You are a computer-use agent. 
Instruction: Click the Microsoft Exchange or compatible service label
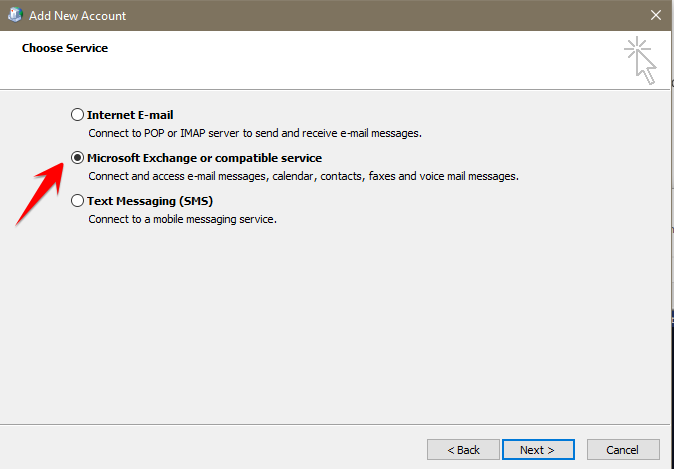point(204,158)
